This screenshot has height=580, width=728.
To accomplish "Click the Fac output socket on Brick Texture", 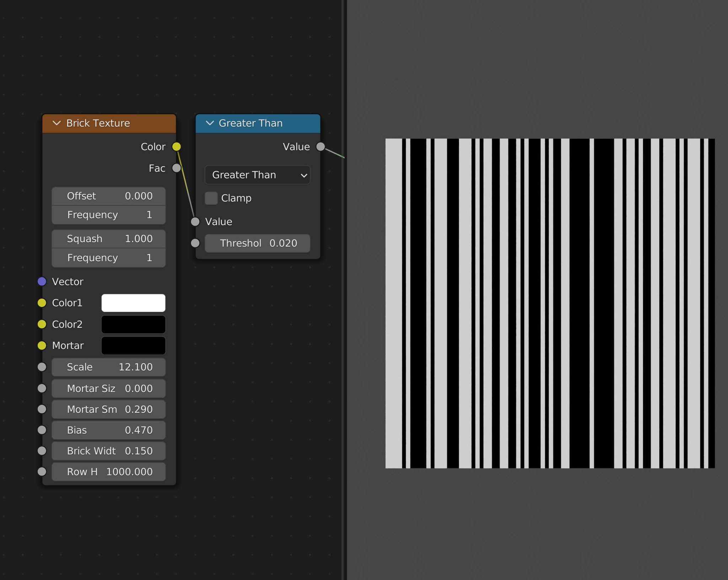I will 176,168.
